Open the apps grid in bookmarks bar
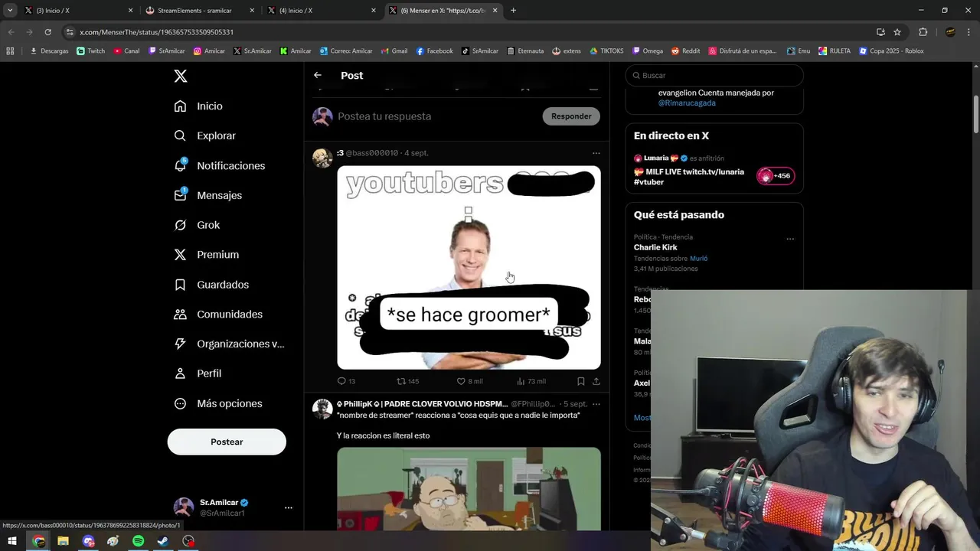Viewport: 980px width, 551px height. pyautogui.click(x=10, y=51)
